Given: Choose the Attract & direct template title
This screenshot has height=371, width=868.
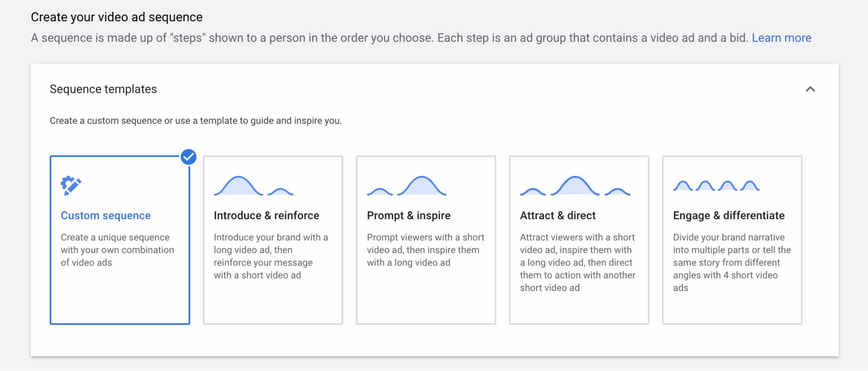Looking at the screenshot, I should pyautogui.click(x=558, y=215).
